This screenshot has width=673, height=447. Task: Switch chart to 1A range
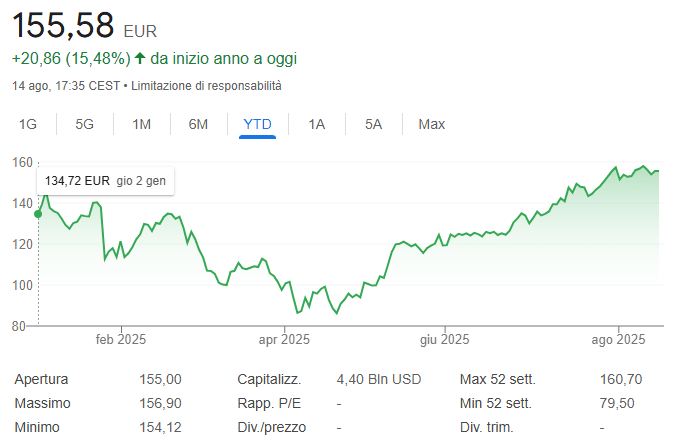point(317,124)
